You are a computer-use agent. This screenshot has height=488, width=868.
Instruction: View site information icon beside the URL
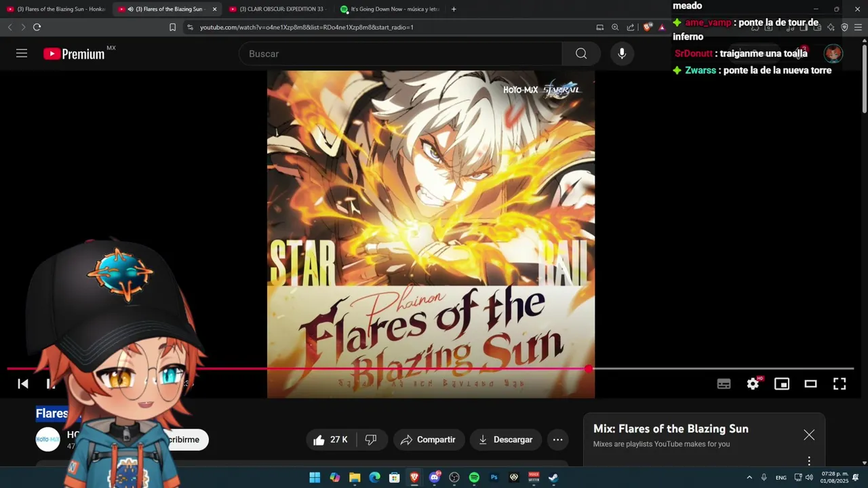click(x=190, y=27)
